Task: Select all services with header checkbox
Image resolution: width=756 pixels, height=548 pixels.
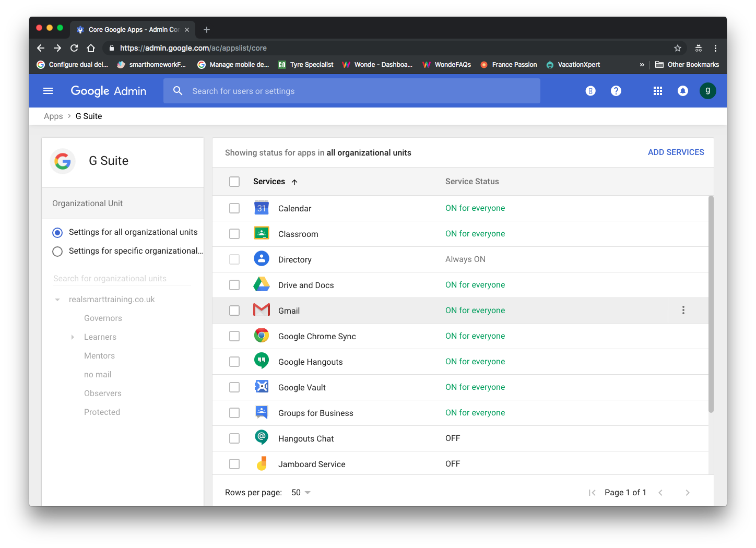Action: click(234, 182)
